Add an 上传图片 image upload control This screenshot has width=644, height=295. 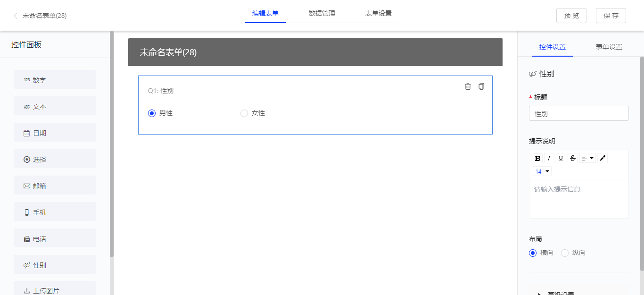[x=55, y=288]
